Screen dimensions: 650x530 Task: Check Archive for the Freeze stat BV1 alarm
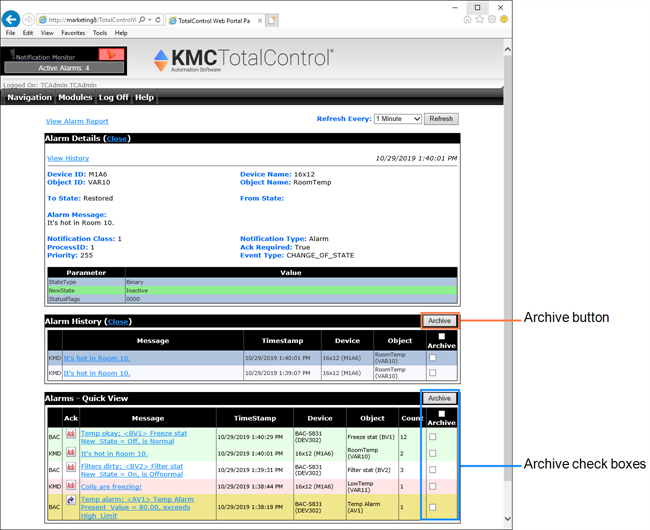pos(433,436)
